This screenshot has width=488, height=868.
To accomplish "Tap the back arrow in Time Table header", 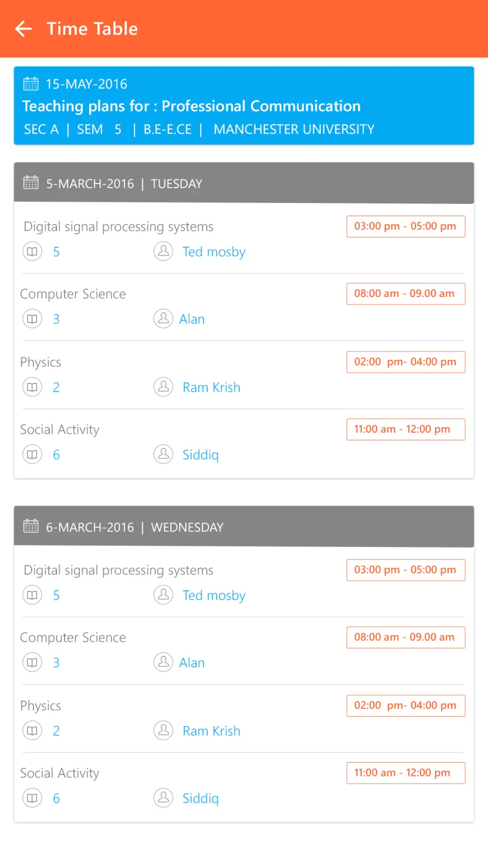I will pyautogui.click(x=24, y=29).
